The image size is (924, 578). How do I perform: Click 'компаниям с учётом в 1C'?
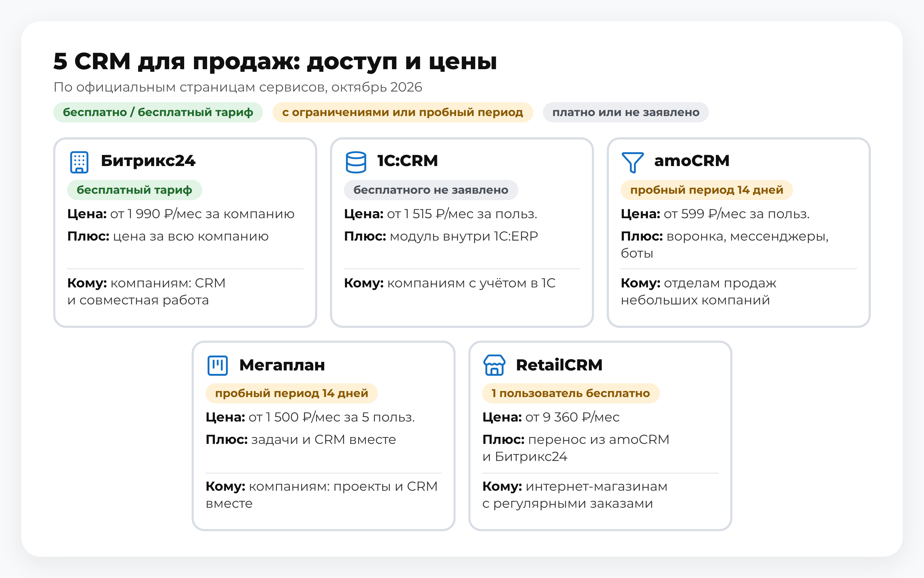471,284
